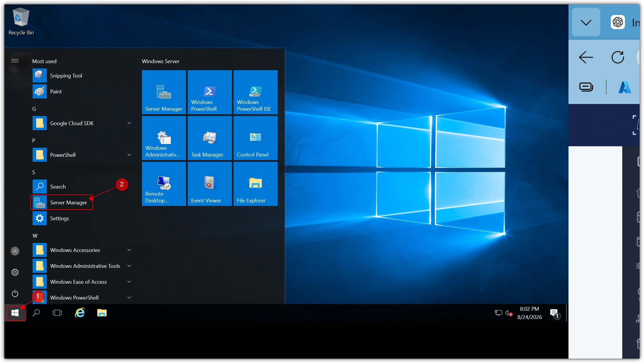This screenshot has width=644, height=363.
Task: Launch Internet Explorer from the taskbar
Action: (x=80, y=313)
